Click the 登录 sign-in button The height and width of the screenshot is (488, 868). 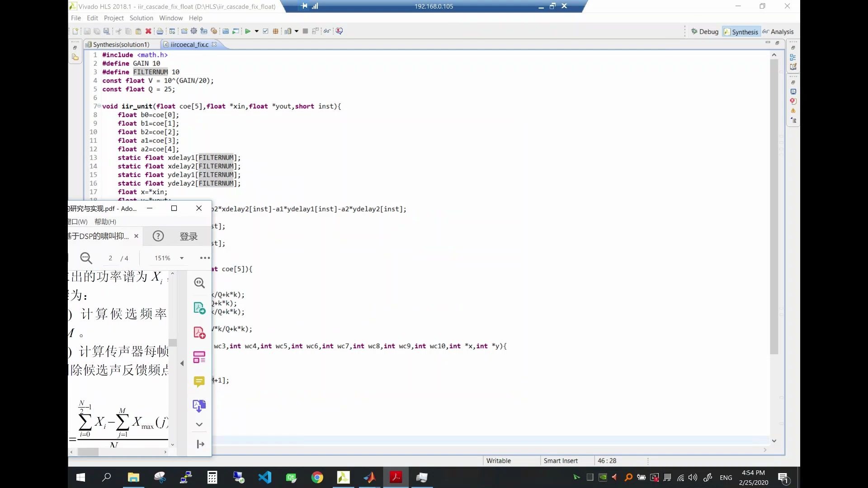[x=189, y=236]
